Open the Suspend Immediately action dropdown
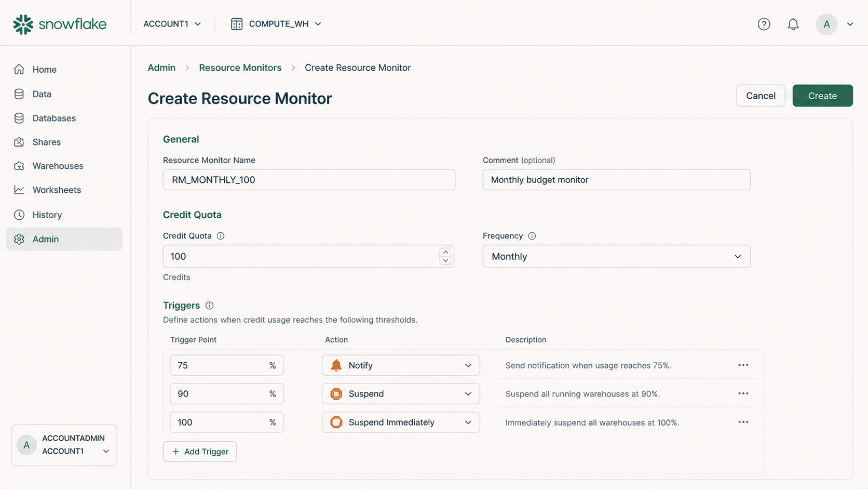The width and height of the screenshot is (868, 489). click(401, 422)
